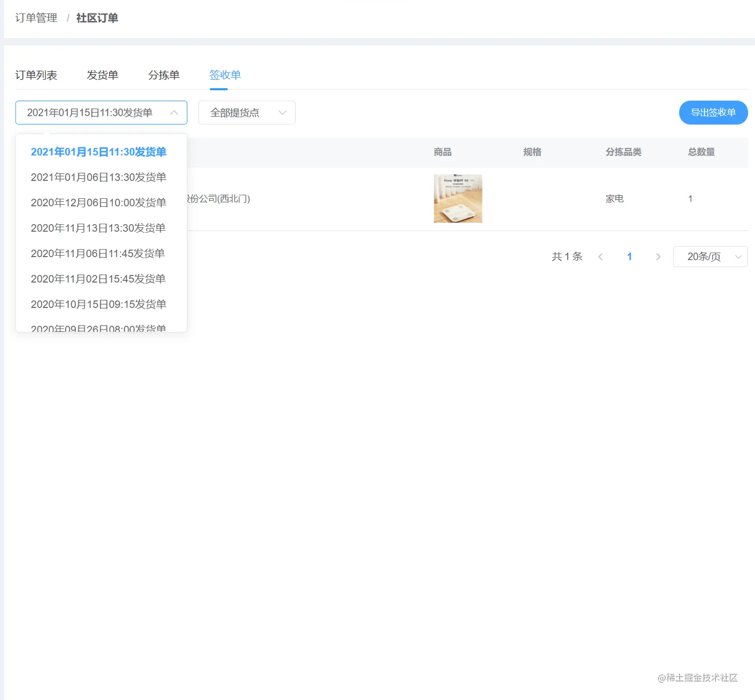This screenshot has width=755, height=700.
Task: Click the up chevron in delivery note selector
Action: [174, 113]
